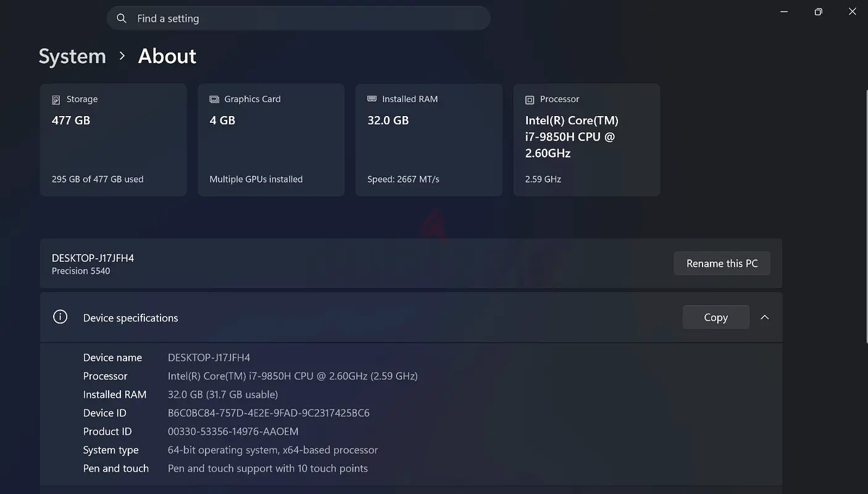Click Rename this PC button
The height and width of the screenshot is (494, 868).
point(722,264)
